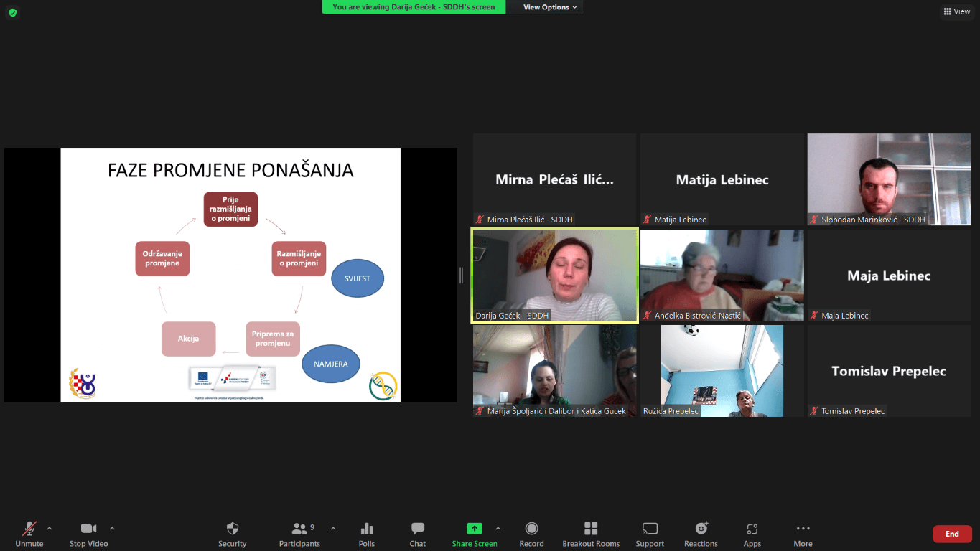Expand the Share Screen options arrow
The height and width of the screenshot is (551, 980).
[x=498, y=529]
